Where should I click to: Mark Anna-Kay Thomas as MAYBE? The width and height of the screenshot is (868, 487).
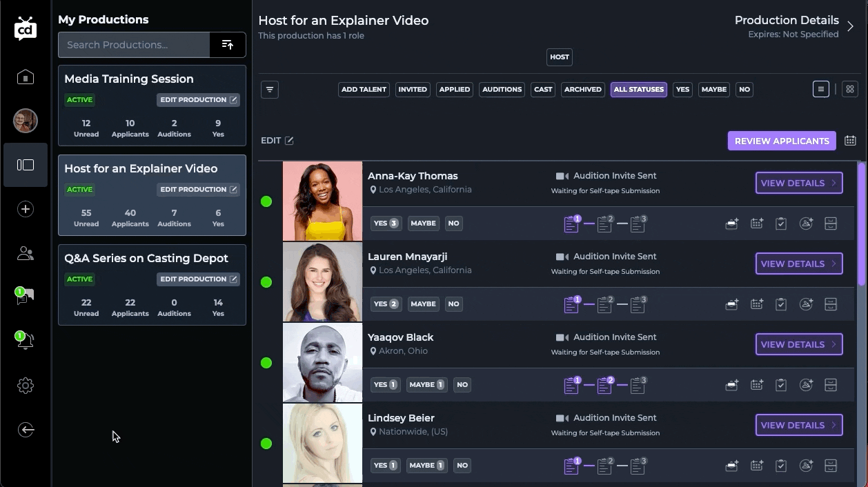point(423,223)
